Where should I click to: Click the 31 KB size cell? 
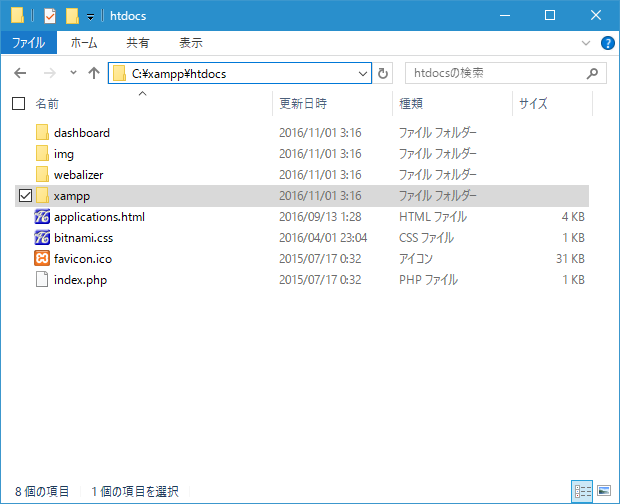click(x=570, y=259)
